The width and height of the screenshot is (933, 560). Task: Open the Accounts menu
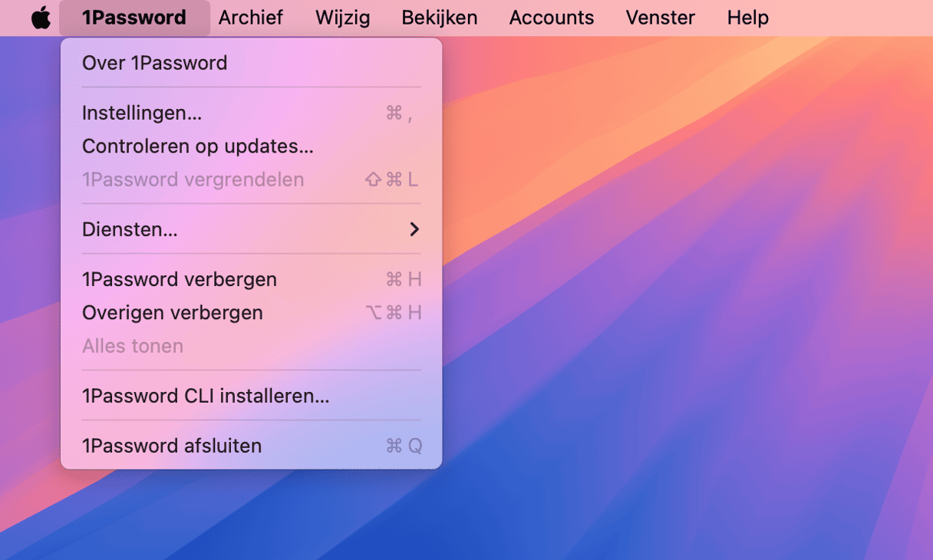552,18
